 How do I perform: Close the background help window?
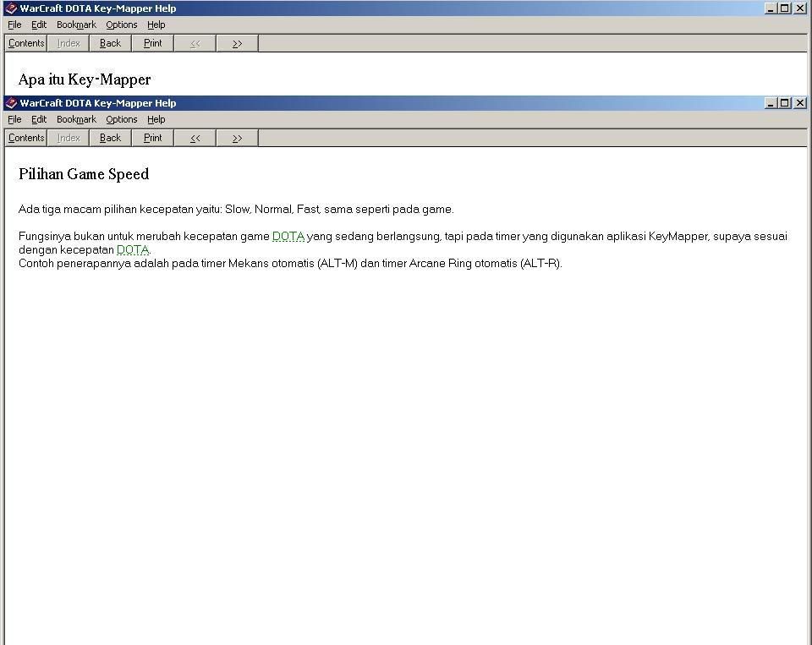click(800, 8)
